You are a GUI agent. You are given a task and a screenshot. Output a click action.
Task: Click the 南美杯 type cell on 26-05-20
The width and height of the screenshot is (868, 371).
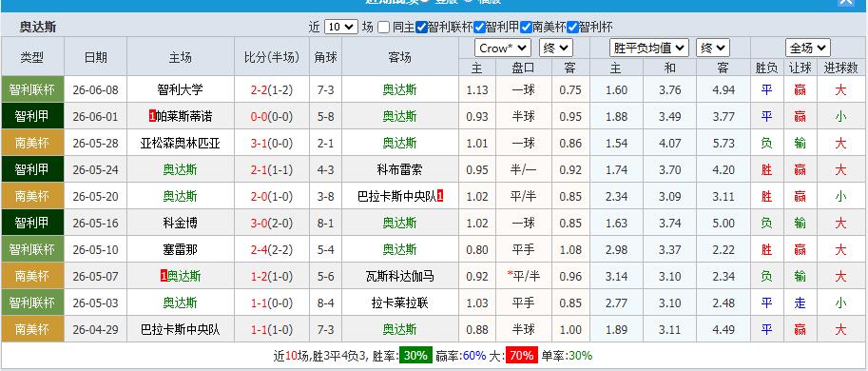point(32,196)
